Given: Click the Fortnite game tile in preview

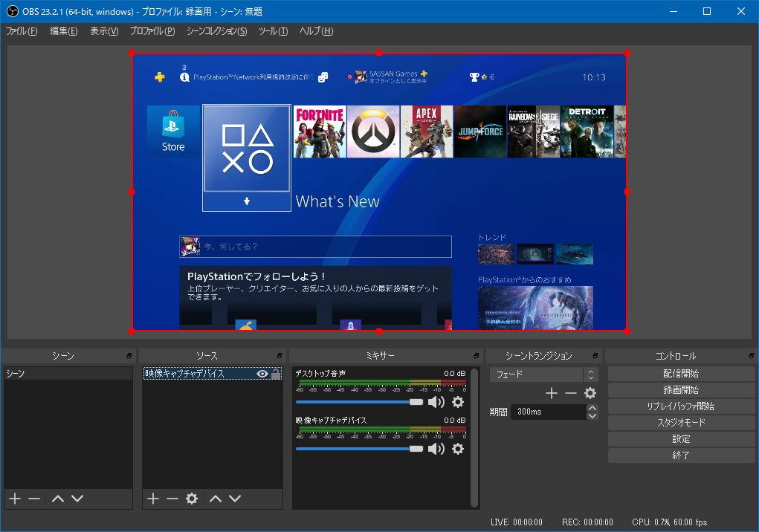Looking at the screenshot, I should [320, 132].
